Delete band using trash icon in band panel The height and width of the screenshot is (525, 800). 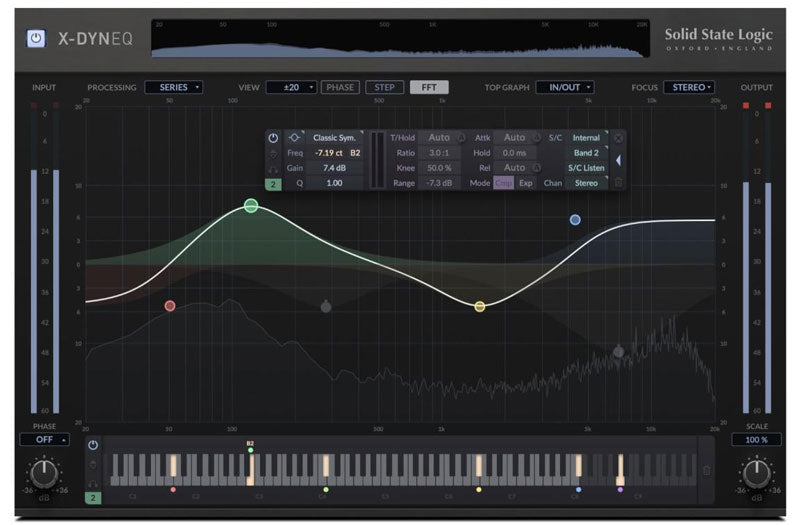click(618, 183)
